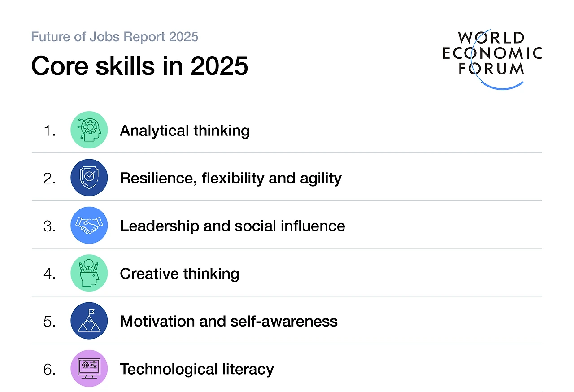Click the rank number 4.
Viewport: 574px width, 392px height.
[x=50, y=274]
